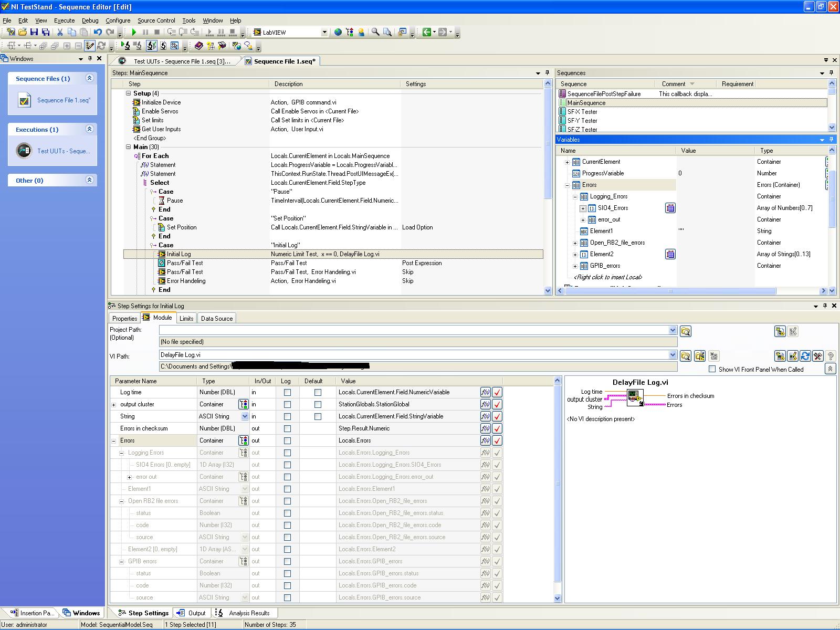The height and width of the screenshot is (630, 840).
Task: Collapse the Errors parameter tree node
Action: (114, 440)
